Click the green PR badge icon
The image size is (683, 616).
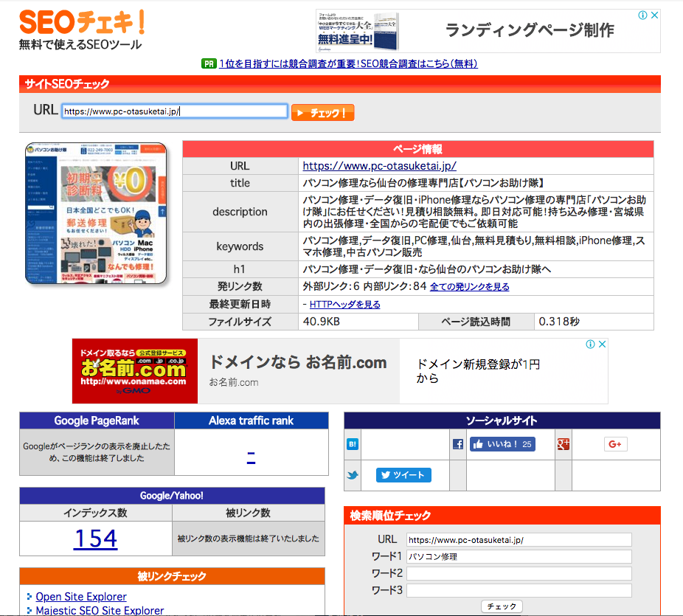pyautogui.click(x=209, y=64)
